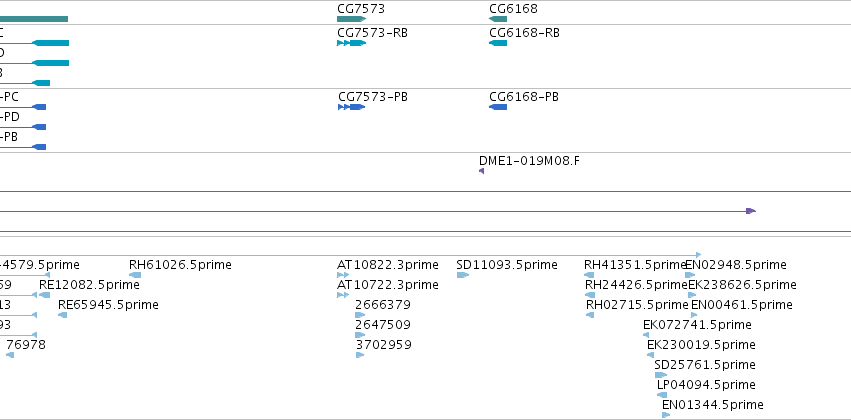Select the CG7573-RB transcript glyph

(352, 43)
